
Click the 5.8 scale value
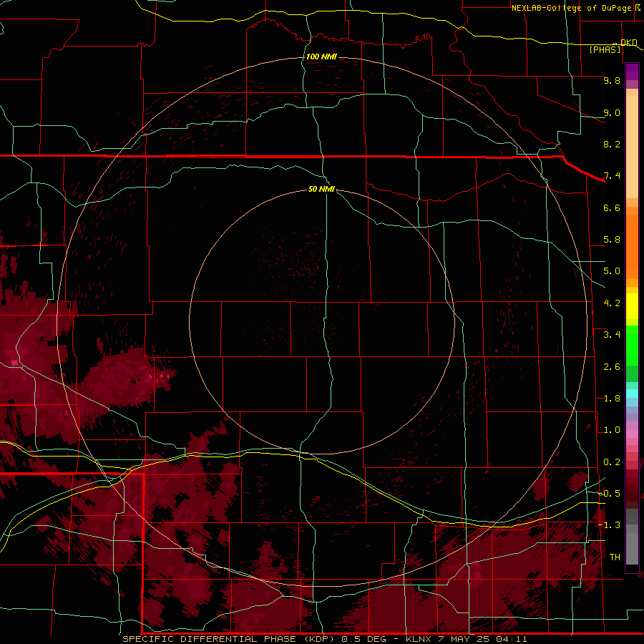(612, 240)
